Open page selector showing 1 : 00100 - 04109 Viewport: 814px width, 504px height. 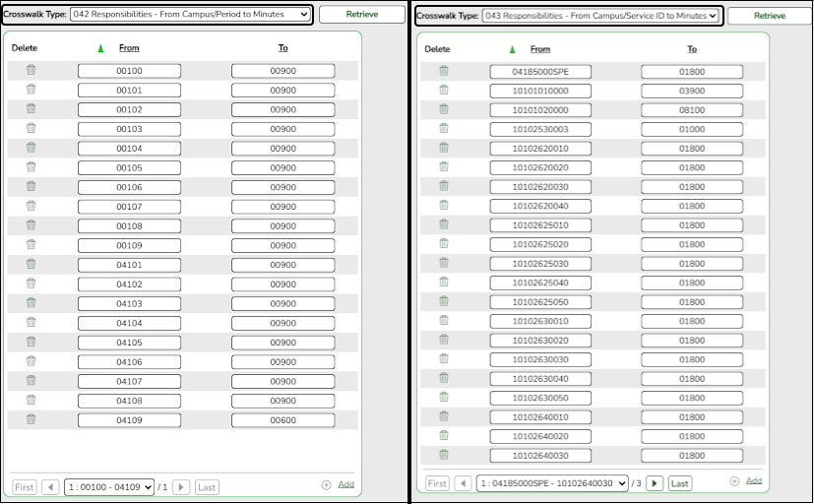pyautogui.click(x=109, y=487)
